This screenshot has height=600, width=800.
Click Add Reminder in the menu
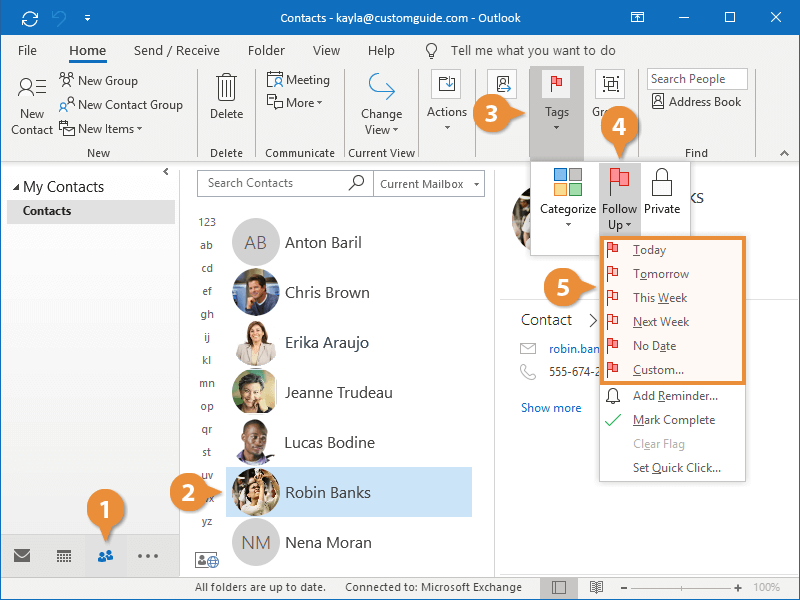tap(672, 396)
